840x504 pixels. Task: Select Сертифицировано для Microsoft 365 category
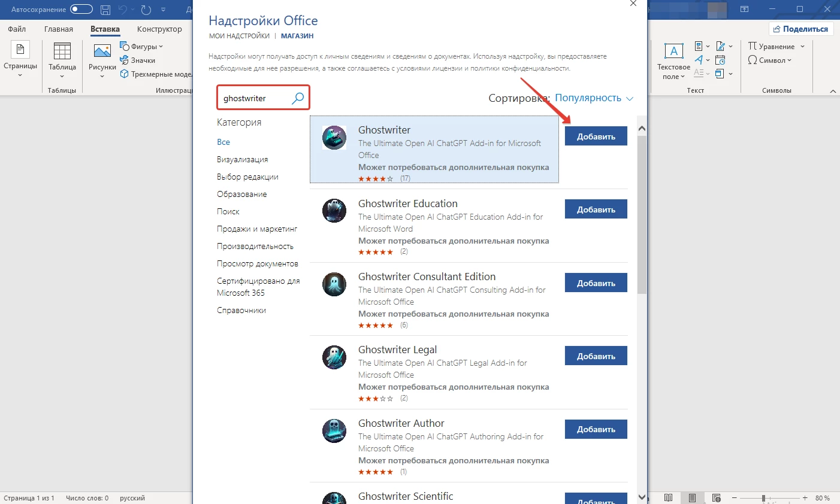click(x=258, y=287)
